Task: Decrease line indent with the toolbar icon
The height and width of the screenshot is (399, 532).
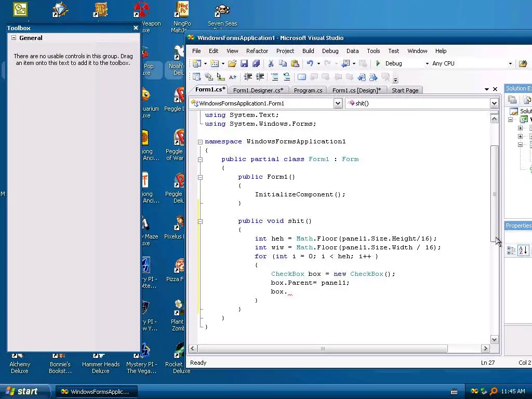Action: [x=248, y=77]
